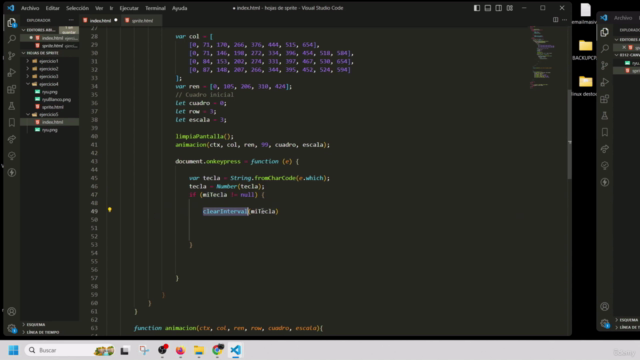Switch to the sprite.html editor tab
Screen dimensions: 640x360
tap(142, 20)
